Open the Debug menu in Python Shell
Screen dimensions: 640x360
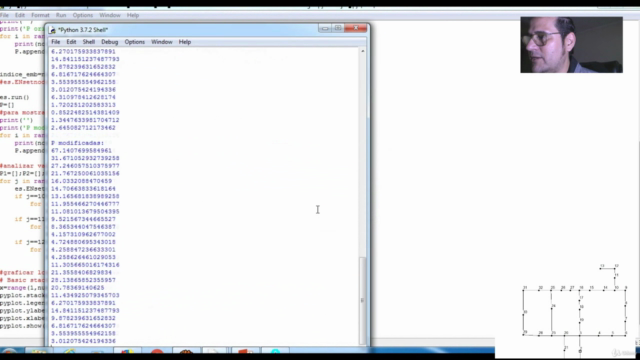click(x=109, y=42)
